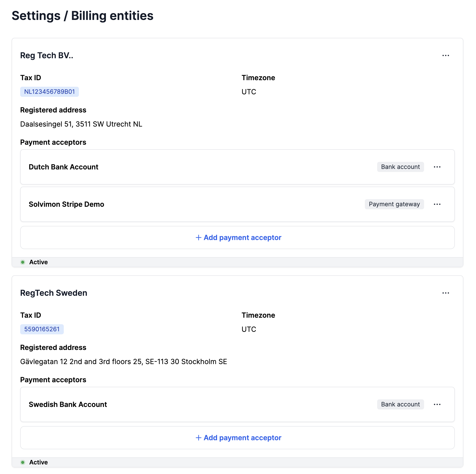Image resolution: width=476 pixels, height=474 pixels.
Task: Open Solvimon Stripe Demo options menu
Action: (x=437, y=204)
